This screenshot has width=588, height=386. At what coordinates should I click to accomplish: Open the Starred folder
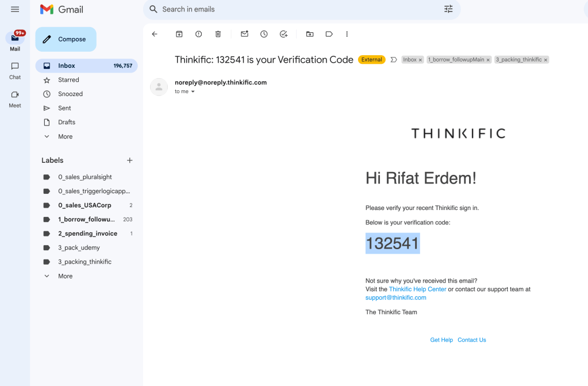86,80
